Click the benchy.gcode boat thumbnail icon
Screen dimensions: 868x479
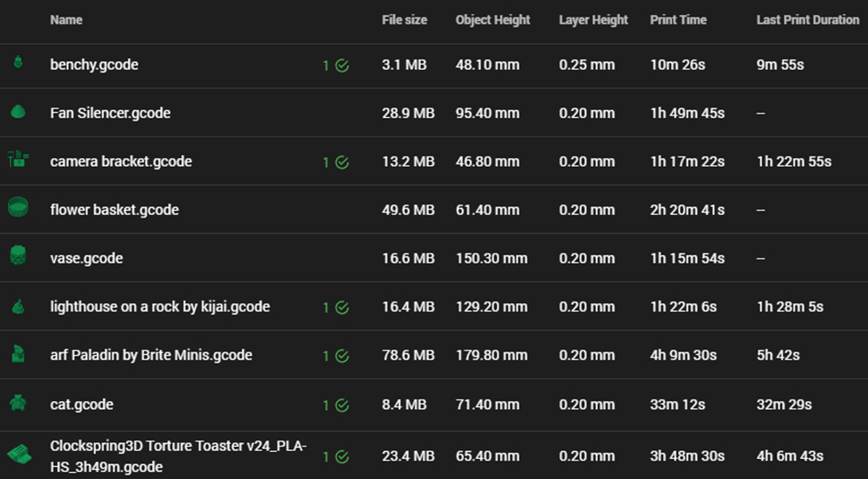18,61
